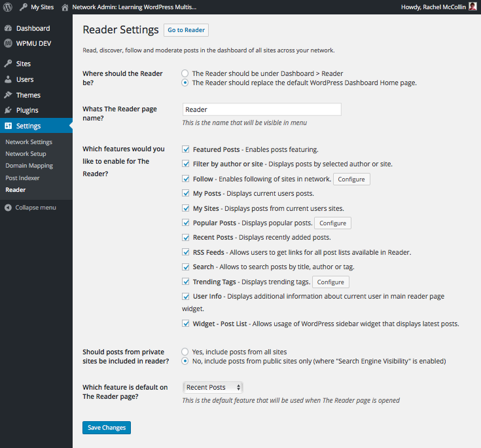This screenshot has height=448, width=481.
Task: Go to Reader submenu item
Action: point(15,190)
